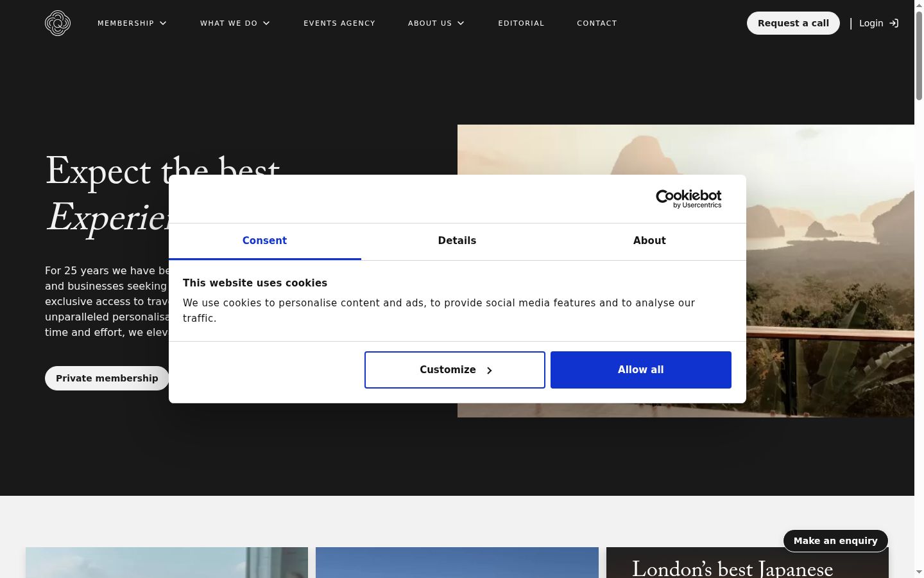This screenshot has height=578, width=924.
Task: Click the page's vertical scrollbar thumb
Action: 919,55
